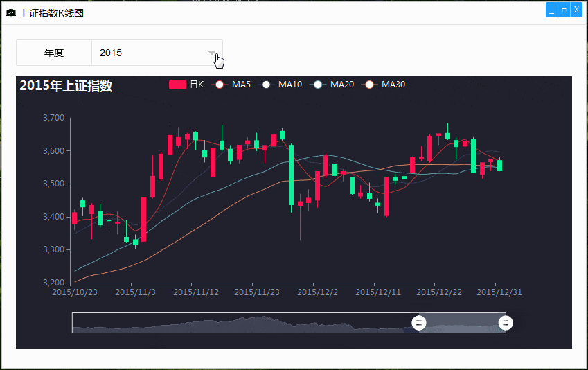Toggle the 日K red legend icon
Image resolution: width=588 pixels, height=370 pixels.
click(178, 85)
